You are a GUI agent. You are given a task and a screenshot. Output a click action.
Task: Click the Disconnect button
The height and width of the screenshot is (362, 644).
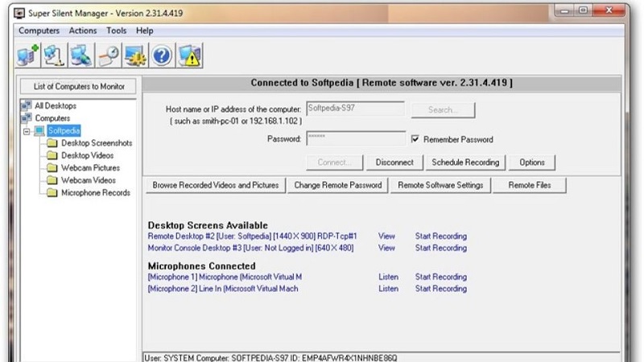[394, 162]
